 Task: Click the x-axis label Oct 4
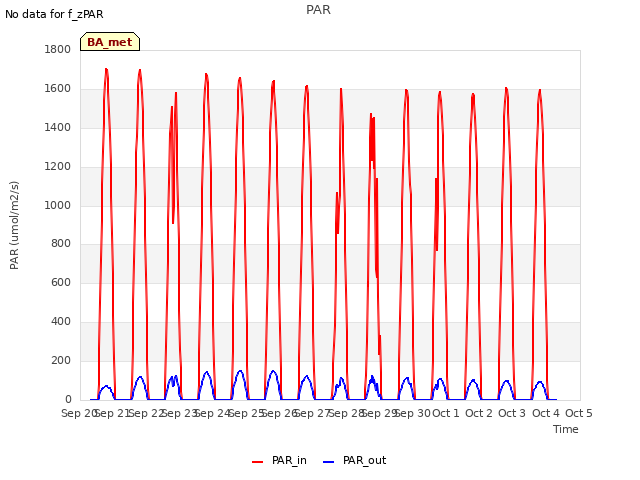546,413
